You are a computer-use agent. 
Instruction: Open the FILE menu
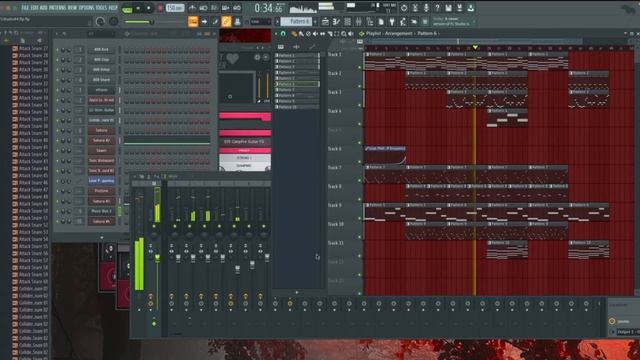[25, 8]
